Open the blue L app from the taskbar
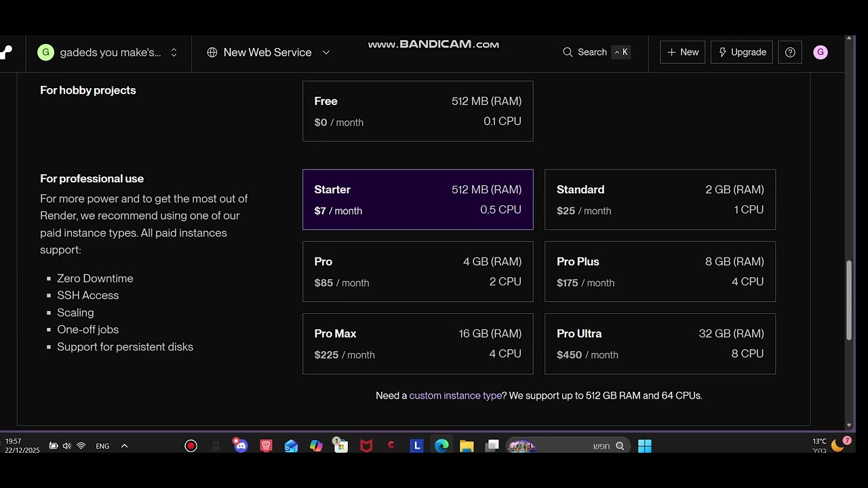This screenshot has height=488, width=868. coord(417,445)
